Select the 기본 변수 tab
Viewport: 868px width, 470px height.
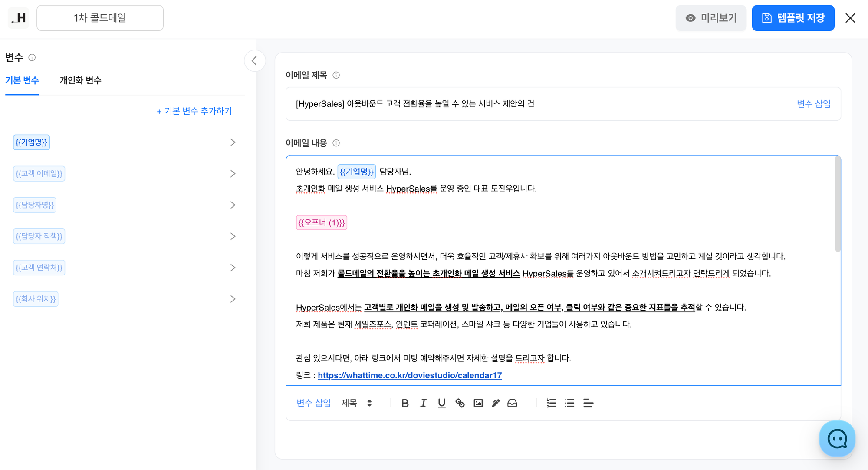pyautogui.click(x=22, y=80)
